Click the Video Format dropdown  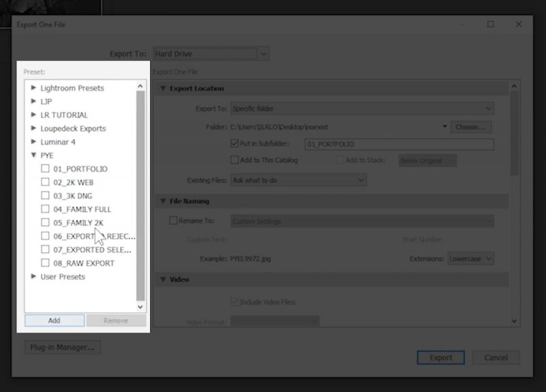tap(275, 321)
